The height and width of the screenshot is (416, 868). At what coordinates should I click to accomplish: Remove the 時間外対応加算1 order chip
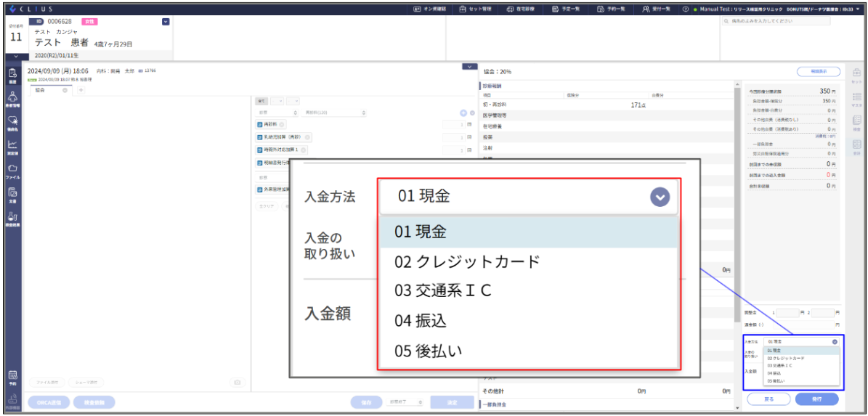click(x=304, y=150)
